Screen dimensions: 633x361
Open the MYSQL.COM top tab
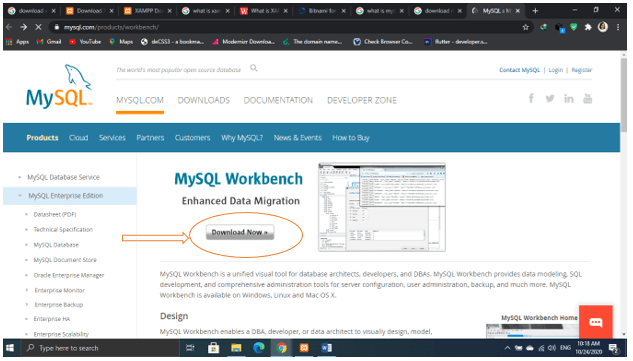coord(140,101)
